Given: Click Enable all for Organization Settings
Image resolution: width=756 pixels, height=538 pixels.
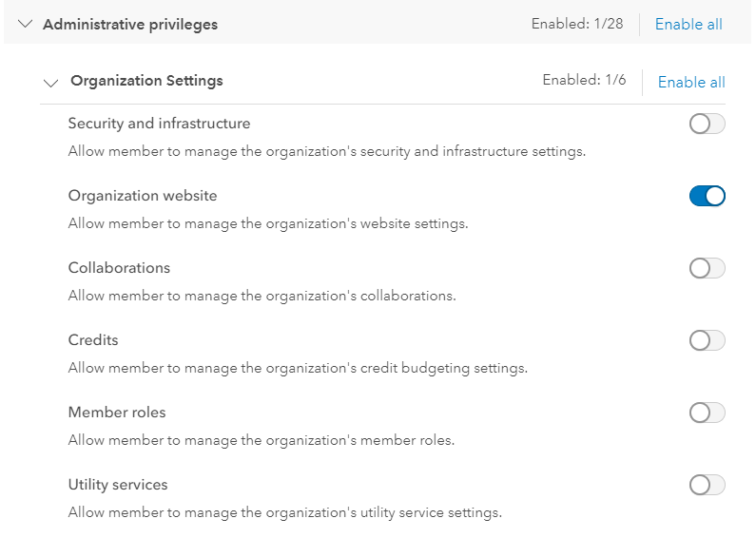Looking at the screenshot, I should point(691,82).
